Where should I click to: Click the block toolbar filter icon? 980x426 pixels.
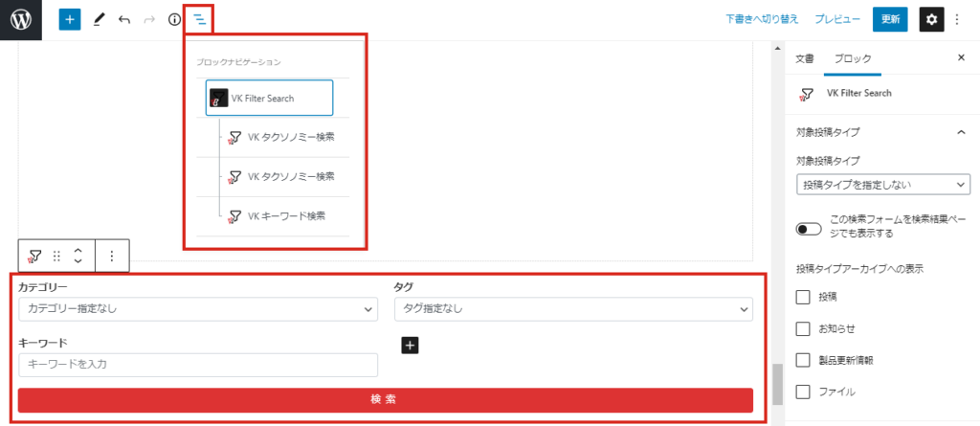[x=35, y=256]
